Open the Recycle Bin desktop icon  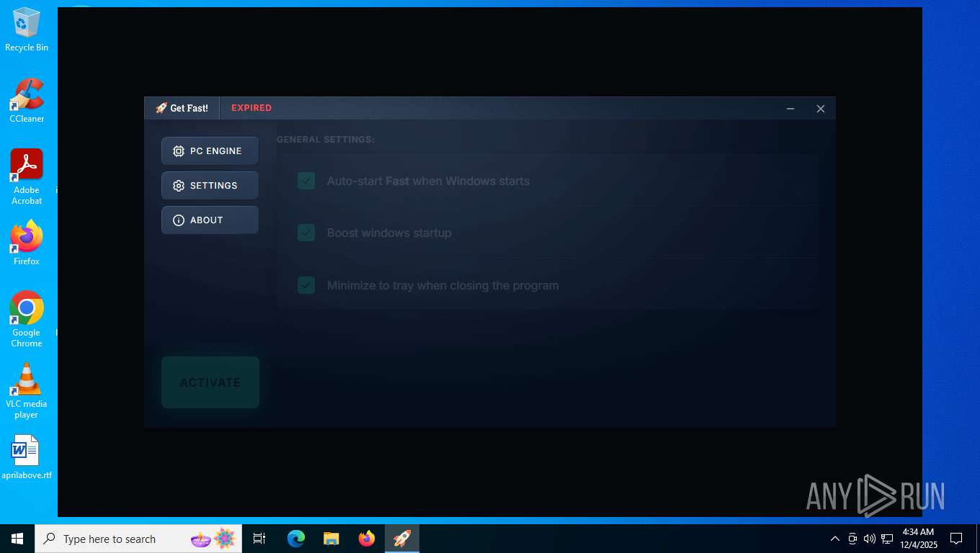(x=27, y=30)
